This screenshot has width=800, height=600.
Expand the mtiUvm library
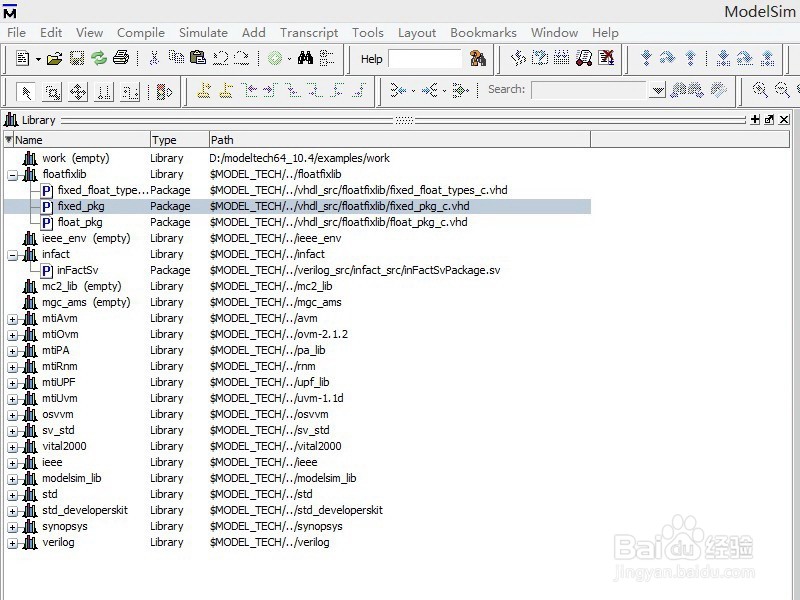[12, 399]
